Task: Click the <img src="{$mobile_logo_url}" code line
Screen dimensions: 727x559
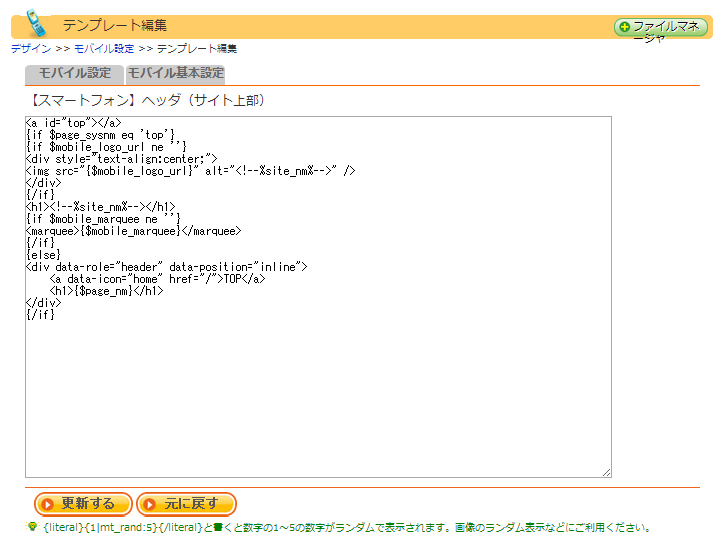Action: click(x=191, y=171)
